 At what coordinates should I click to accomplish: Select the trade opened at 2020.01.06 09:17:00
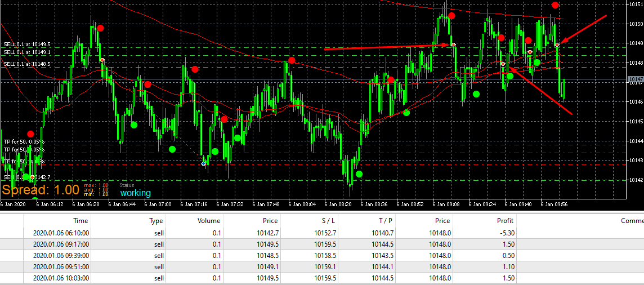point(322,244)
